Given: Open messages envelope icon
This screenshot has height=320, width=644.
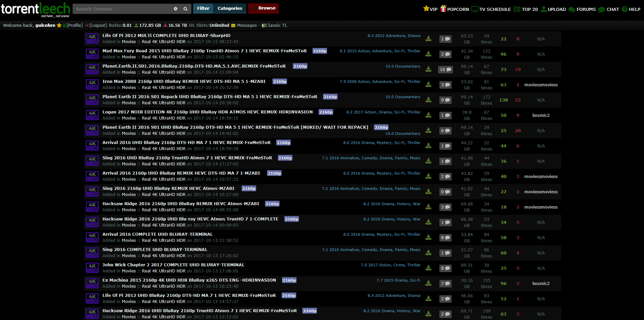Looking at the screenshot, I should tap(233, 25).
